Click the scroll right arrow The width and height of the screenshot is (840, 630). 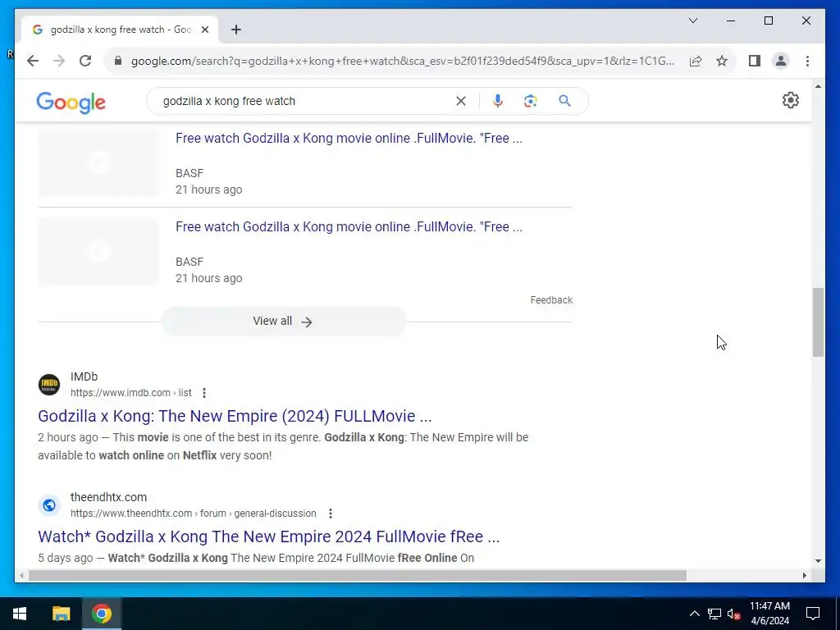(804, 575)
